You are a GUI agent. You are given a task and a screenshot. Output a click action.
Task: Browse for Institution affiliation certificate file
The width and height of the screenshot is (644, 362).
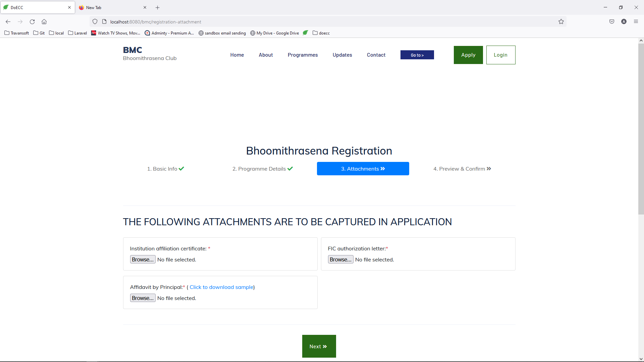pos(143,259)
